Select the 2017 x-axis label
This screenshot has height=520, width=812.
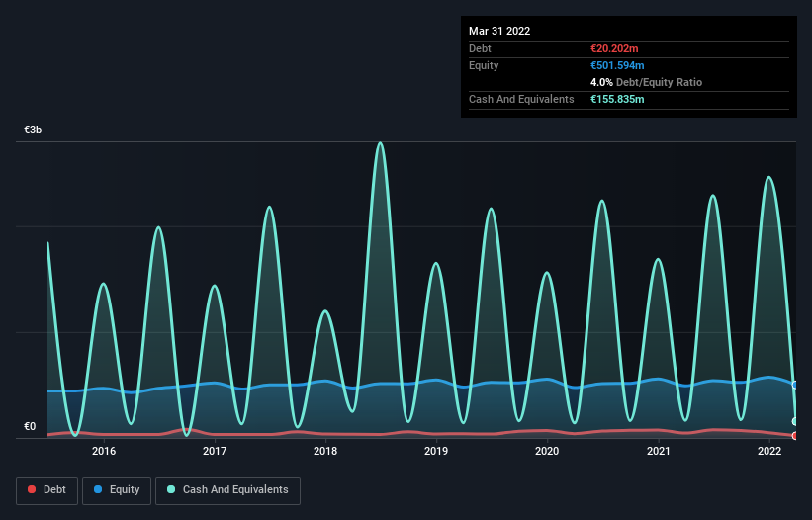point(215,452)
